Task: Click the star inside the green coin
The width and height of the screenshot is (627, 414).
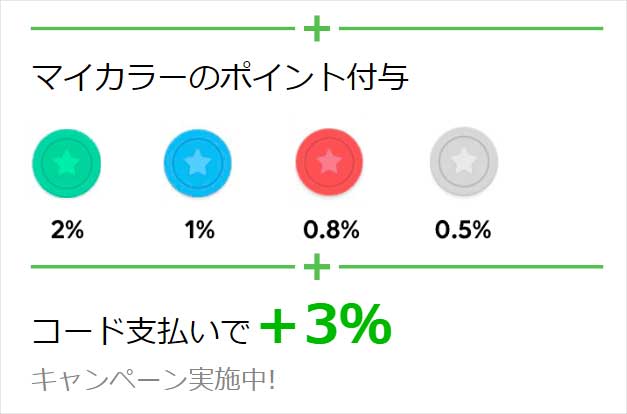Action: point(66,163)
